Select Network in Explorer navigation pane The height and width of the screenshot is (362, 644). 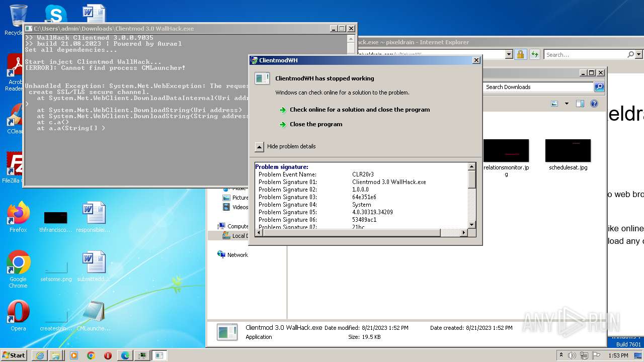coord(232,255)
